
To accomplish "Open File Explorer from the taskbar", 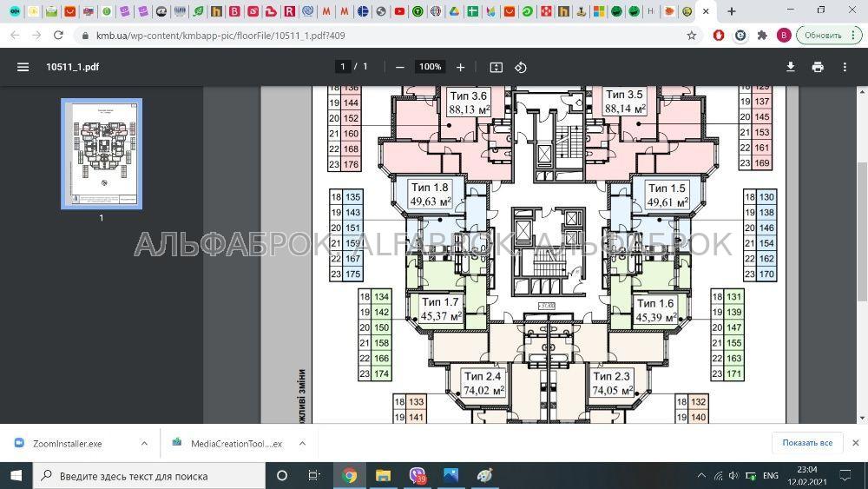I will 383,476.
